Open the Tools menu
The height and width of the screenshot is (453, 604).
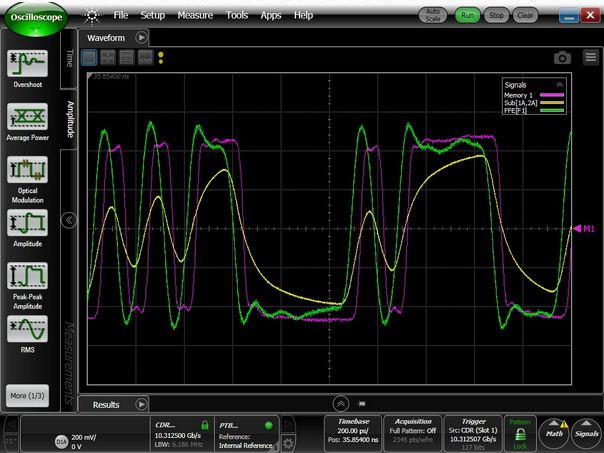click(237, 15)
